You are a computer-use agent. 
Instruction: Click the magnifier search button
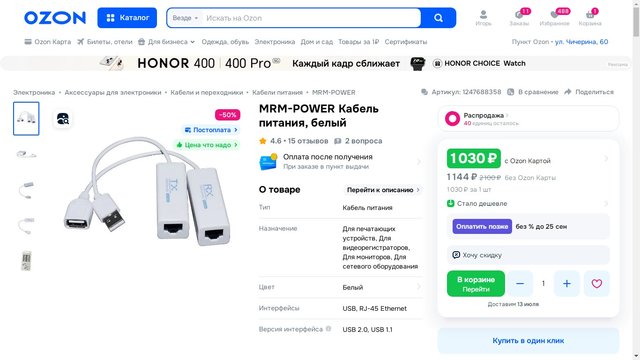click(438, 18)
